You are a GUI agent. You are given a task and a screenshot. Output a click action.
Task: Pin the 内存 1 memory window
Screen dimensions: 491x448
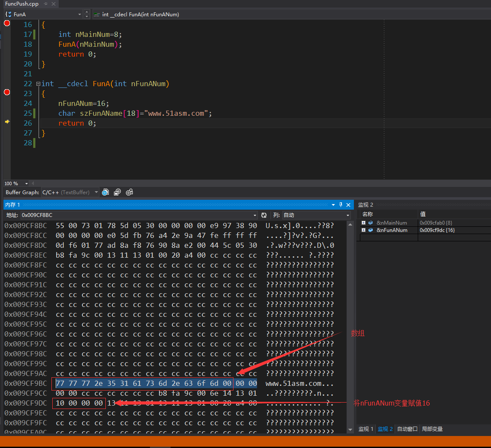(341, 205)
